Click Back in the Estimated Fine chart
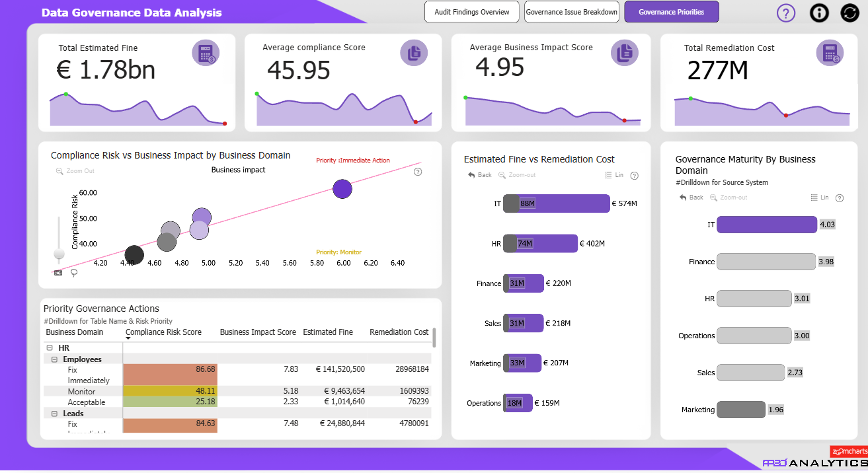The width and height of the screenshot is (868, 473). coord(480,175)
